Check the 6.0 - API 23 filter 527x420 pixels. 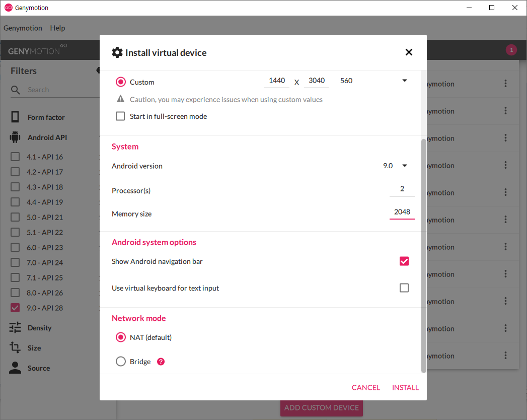15,247
